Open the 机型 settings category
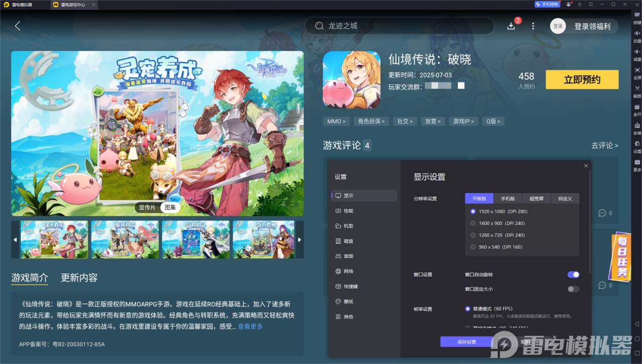This screenshot has width=642, height=364. [364, 226]
